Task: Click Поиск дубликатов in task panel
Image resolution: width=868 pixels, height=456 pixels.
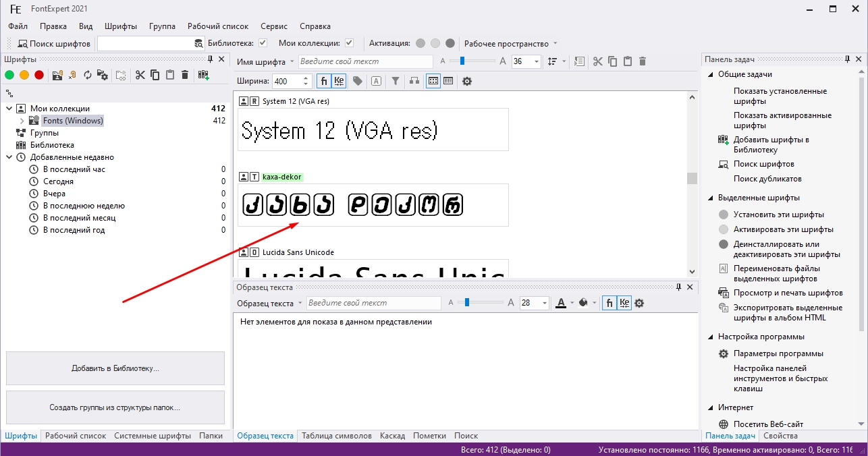Action: click(767, 179)
